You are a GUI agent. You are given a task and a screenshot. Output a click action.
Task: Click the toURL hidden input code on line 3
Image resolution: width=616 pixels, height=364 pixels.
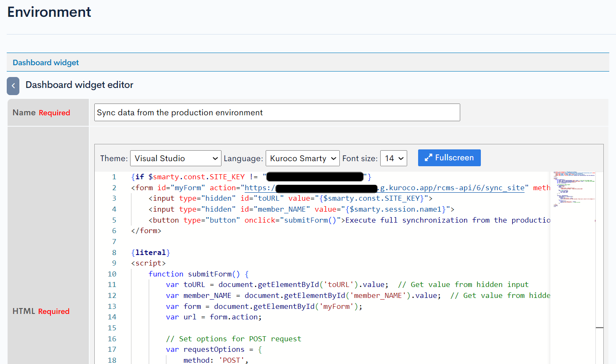(291, 198)
